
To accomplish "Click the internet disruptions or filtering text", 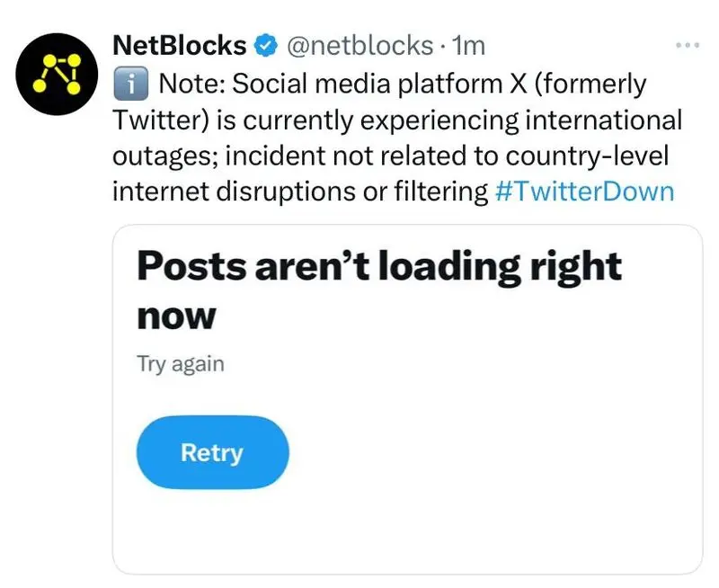I will coord(300,192).
